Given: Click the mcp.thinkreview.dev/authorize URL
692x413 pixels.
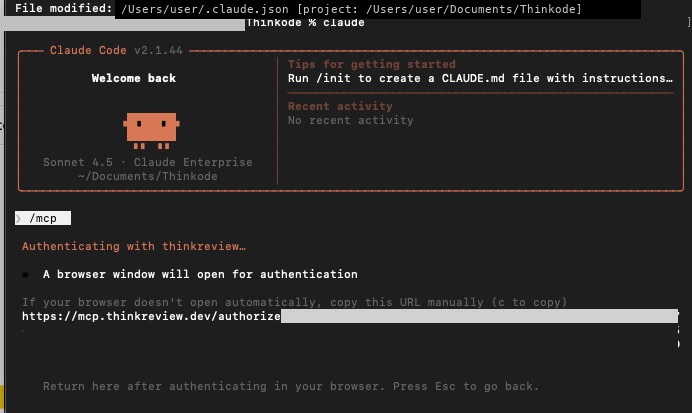Looking at the screenshot, I should pos(151,316).
